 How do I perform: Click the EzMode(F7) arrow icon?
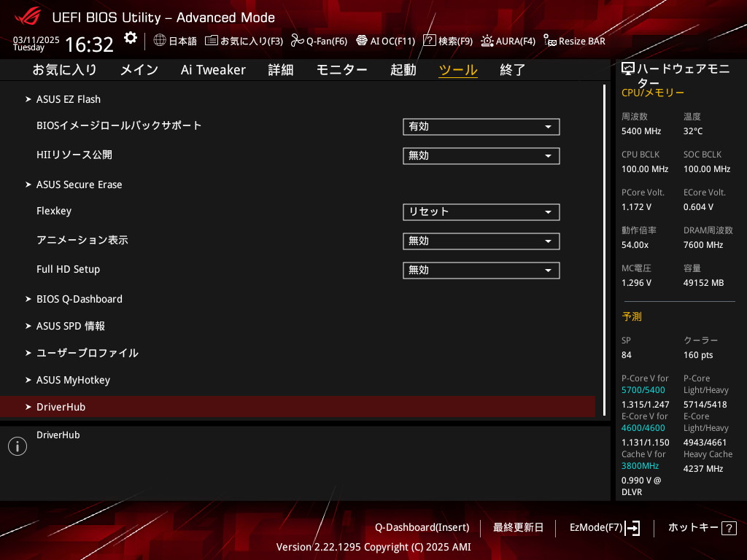pos(632,528)
